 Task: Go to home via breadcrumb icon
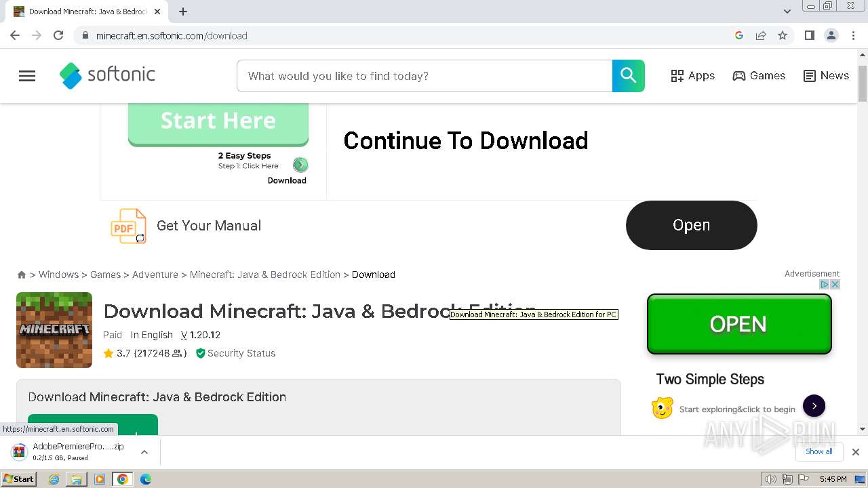tap(22, 274)
